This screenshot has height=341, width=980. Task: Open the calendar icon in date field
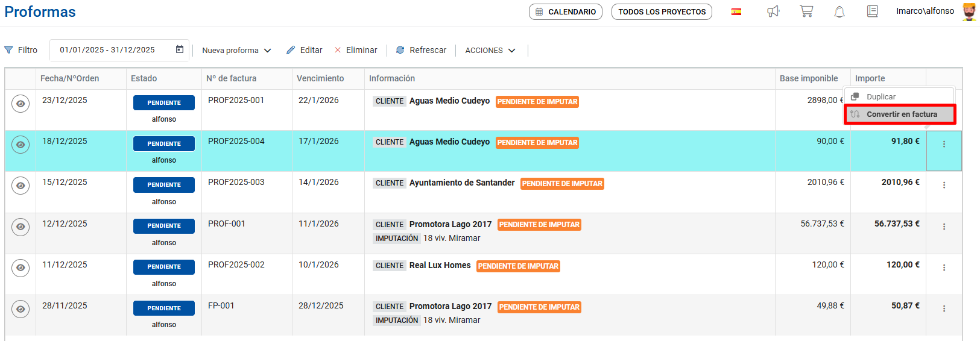[180, 49]
